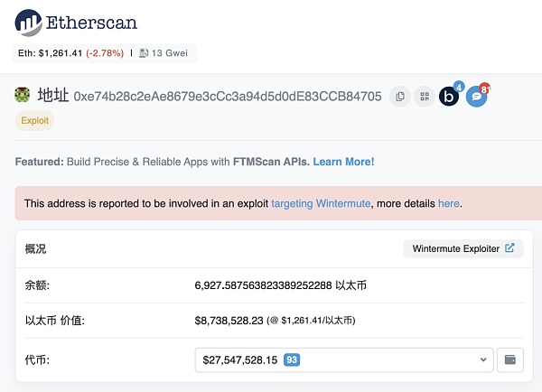The image size is (542, 392).
Task: Click the token dropdown chevron arrow
Action: click(482, 359)
